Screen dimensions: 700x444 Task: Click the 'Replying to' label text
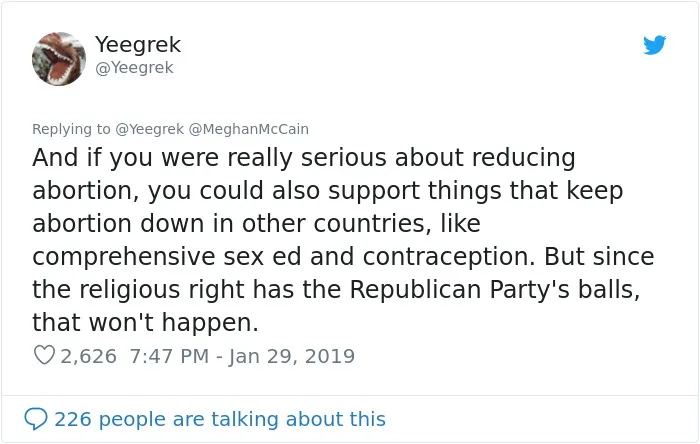71,129
